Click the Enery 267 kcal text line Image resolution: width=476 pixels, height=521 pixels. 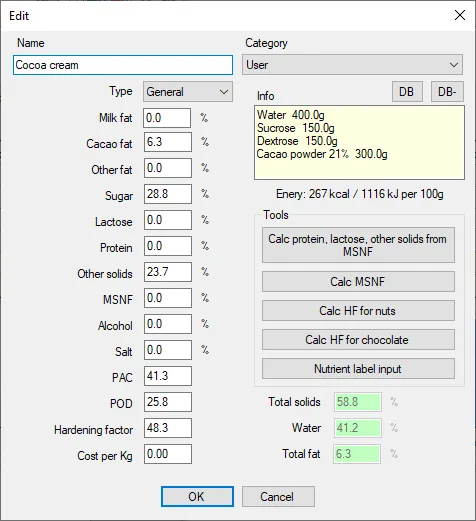click(x=360, y=194)
